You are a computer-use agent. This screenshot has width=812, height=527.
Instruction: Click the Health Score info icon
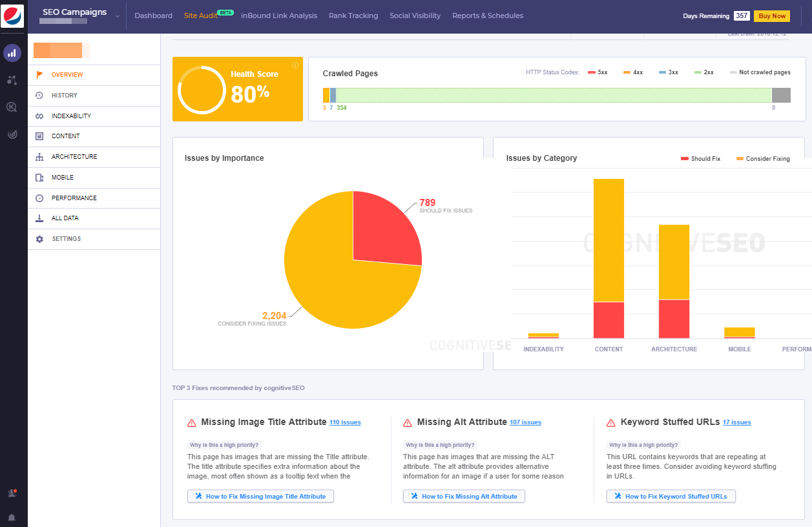click(295, 65)
